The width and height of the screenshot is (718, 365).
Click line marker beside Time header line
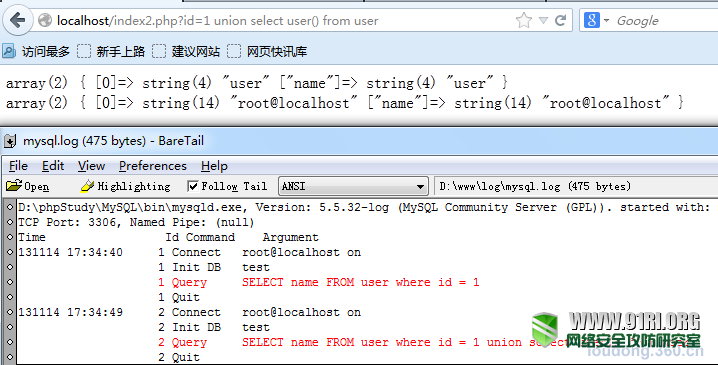[10, 237]
